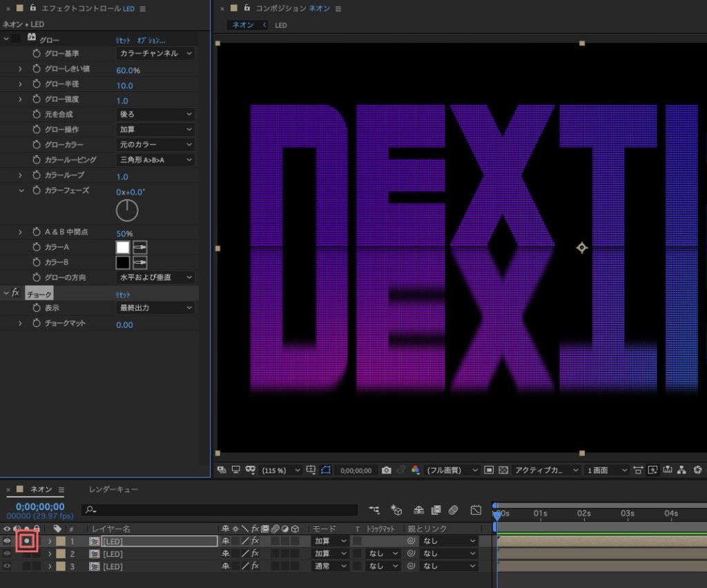Viewport: 707px width, 588px height.
Task: Click the Primary Viewer monitor icon
Action: point(236,470)
